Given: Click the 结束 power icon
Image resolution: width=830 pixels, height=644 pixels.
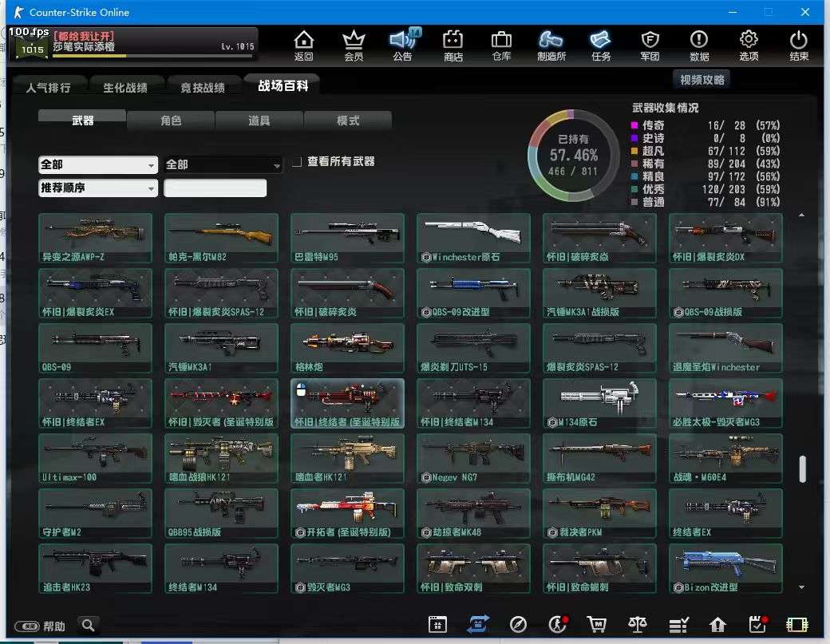Looking at the screenshot, I should point(798,45).
